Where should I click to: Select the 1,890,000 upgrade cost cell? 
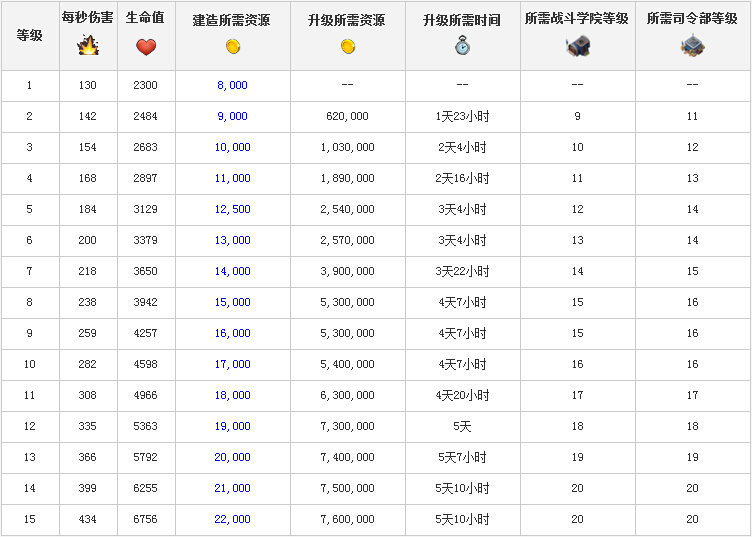tap(348, 178)
